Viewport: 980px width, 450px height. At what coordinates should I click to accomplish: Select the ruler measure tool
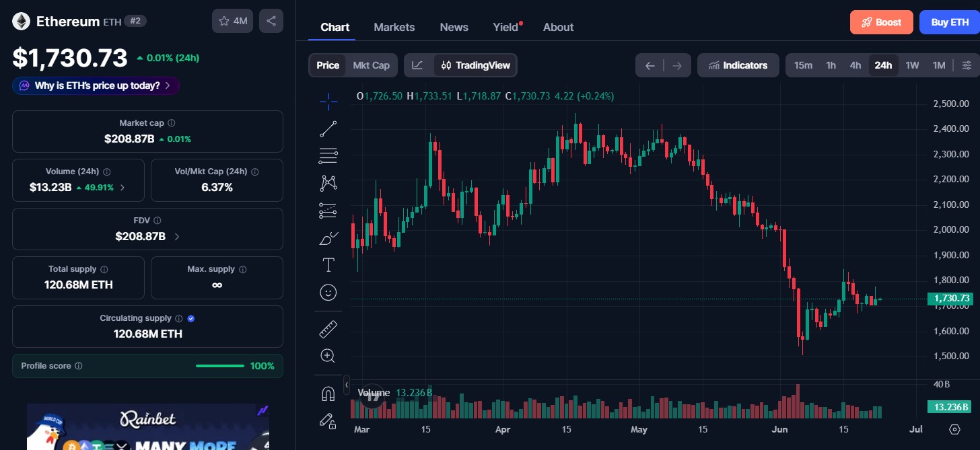[328, 329]
